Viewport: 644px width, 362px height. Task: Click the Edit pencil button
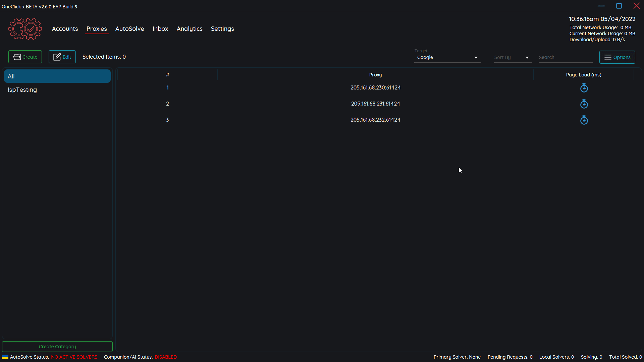(x=62, y=57)
